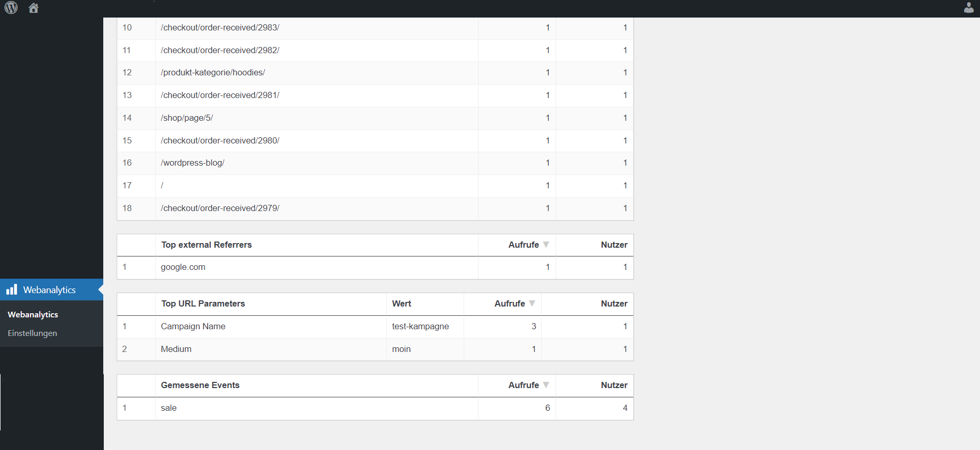Select /checkout/order-received/2983/ row

(x=375, y=27)
